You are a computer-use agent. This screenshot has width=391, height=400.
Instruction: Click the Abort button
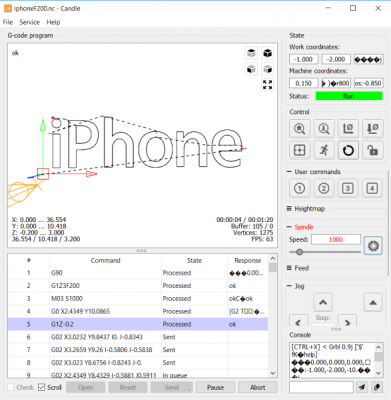[258, 387]
